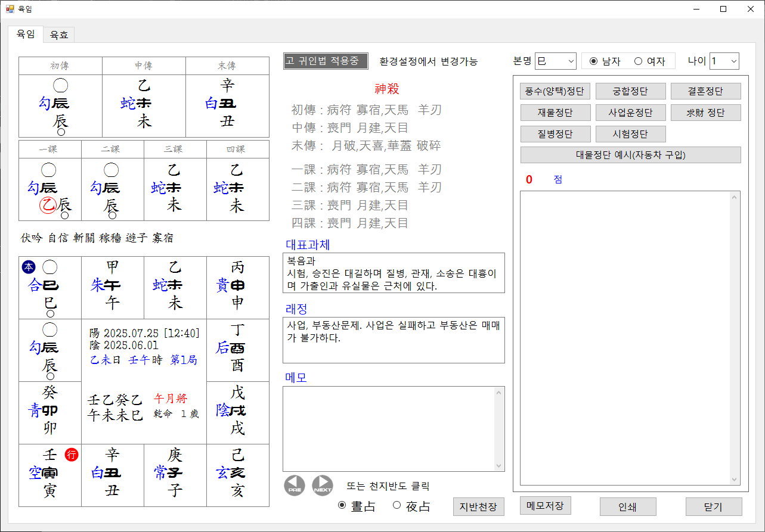Click the result list scrollbar down arrow
This screenshot has height=532, width=765.
[x=735, y=480]
